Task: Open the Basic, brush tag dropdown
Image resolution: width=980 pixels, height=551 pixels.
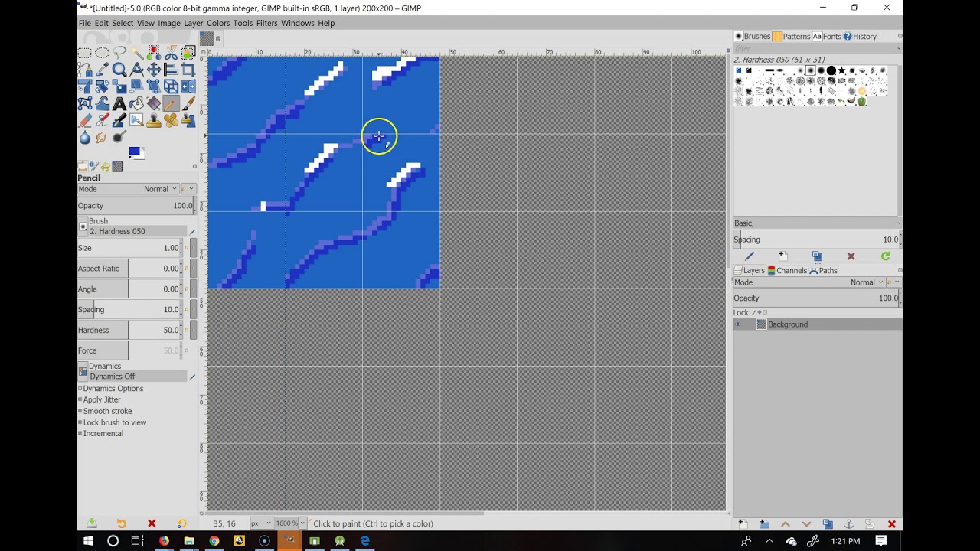Action: pos(817,223)
